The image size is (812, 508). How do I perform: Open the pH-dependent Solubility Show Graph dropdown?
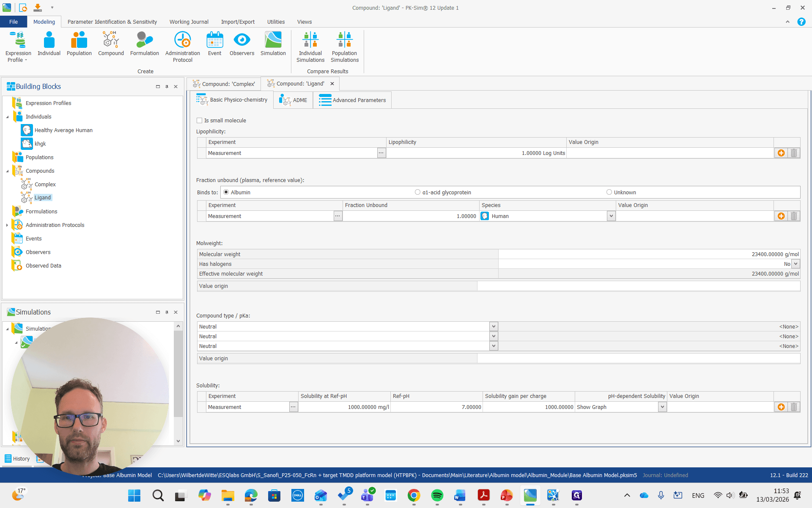click(x=662, y=407)
